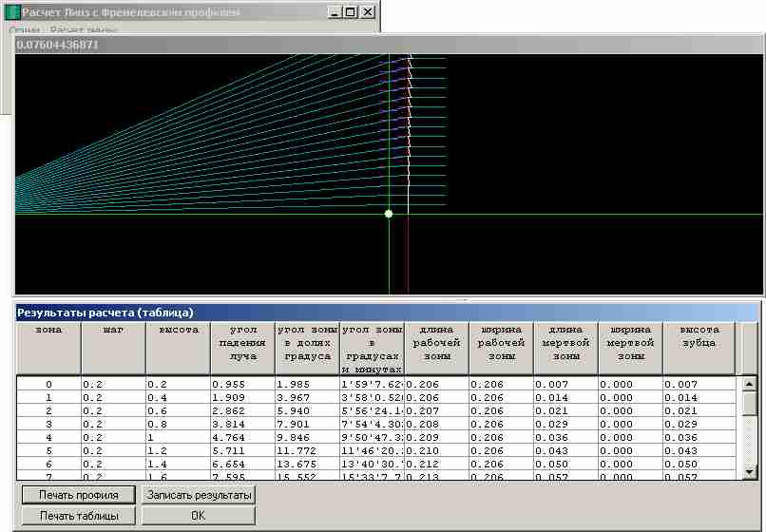766x532 pixels.
Task: Click the white focal point marker on the plot
Action: click(388, 214)
